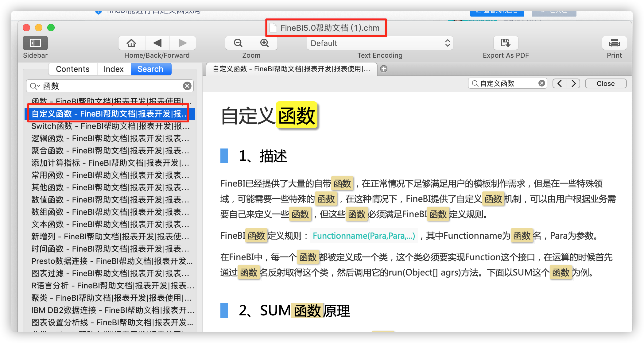Screen dimensions: 644x343
Task: Toggle the Sidebar panel icon
Action: (x=35, y=43)
